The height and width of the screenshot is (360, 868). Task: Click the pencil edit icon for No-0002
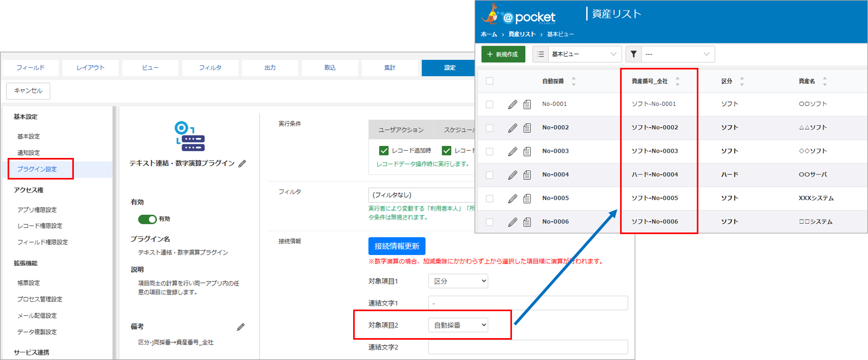[x=513, y=128]
